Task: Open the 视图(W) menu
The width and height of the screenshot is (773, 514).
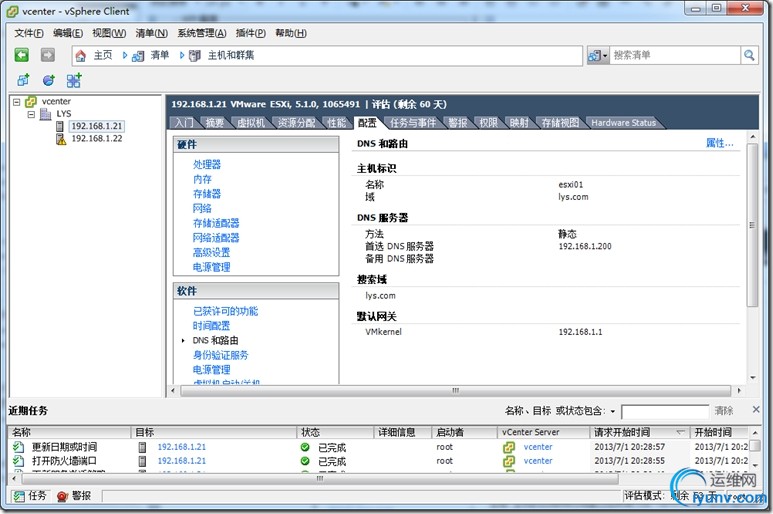Action: point(109,33)
